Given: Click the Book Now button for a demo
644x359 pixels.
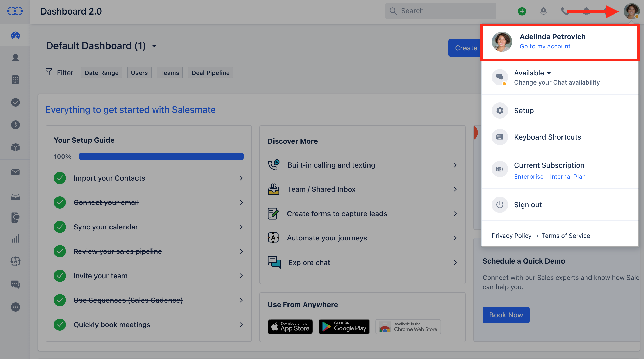Looking at the screenshot, I should click(506, 315).
